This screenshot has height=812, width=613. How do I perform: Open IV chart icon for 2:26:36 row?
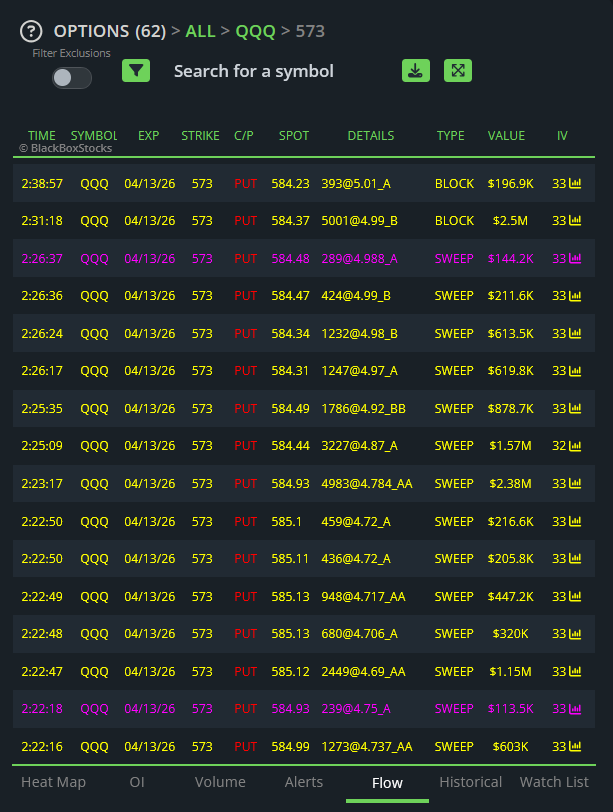tap(575, 296)
